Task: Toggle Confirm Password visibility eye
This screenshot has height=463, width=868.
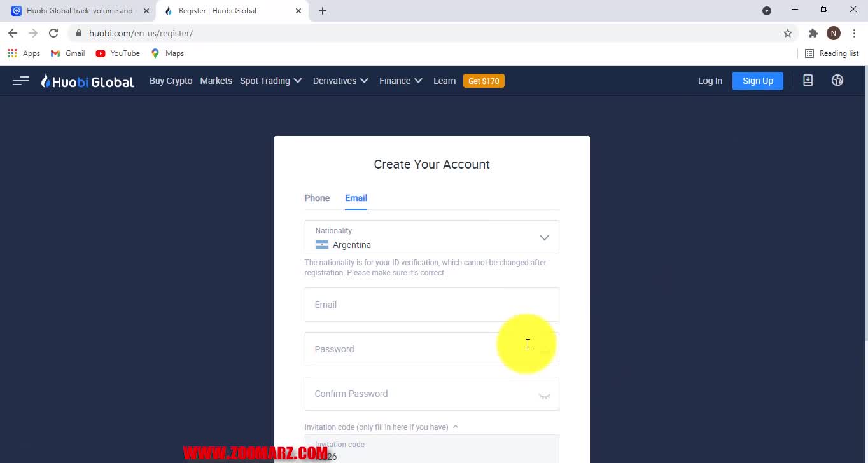Action: tap(544, 396)
